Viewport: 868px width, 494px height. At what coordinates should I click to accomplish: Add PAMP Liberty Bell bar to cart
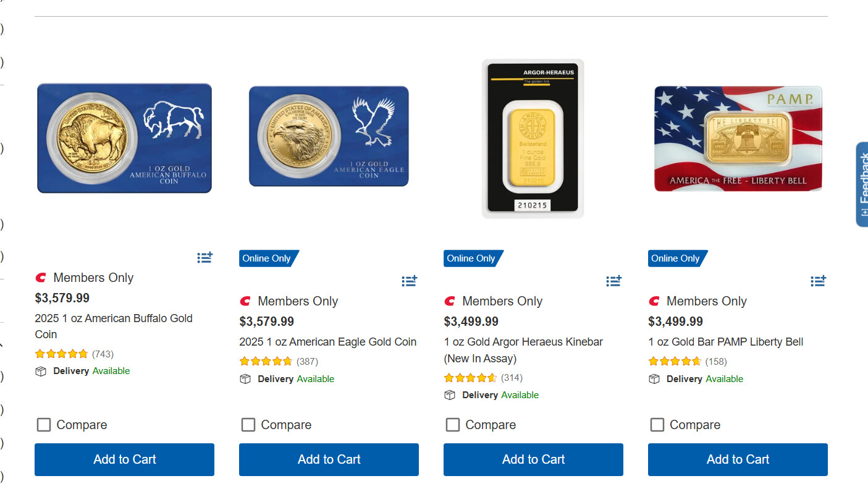pos(738,459)
